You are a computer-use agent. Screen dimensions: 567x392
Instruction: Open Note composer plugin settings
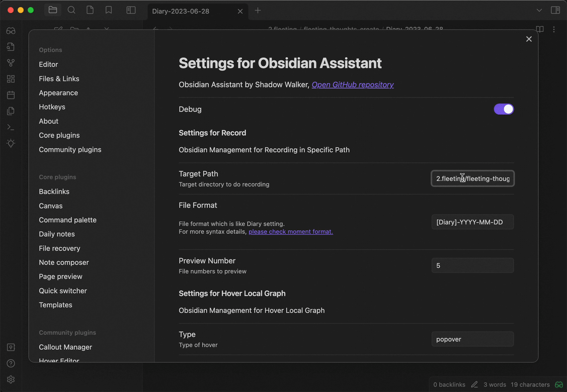coord(63,262)
